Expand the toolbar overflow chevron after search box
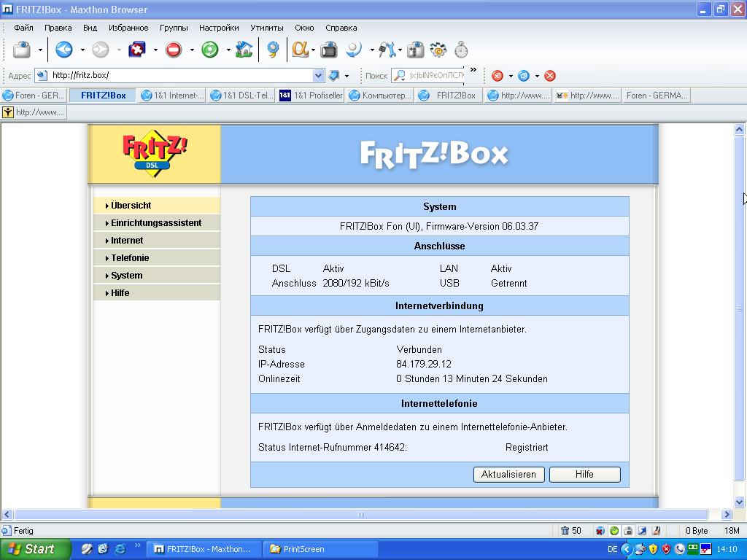Screen dimensions: 747x560 pos(473,70)
